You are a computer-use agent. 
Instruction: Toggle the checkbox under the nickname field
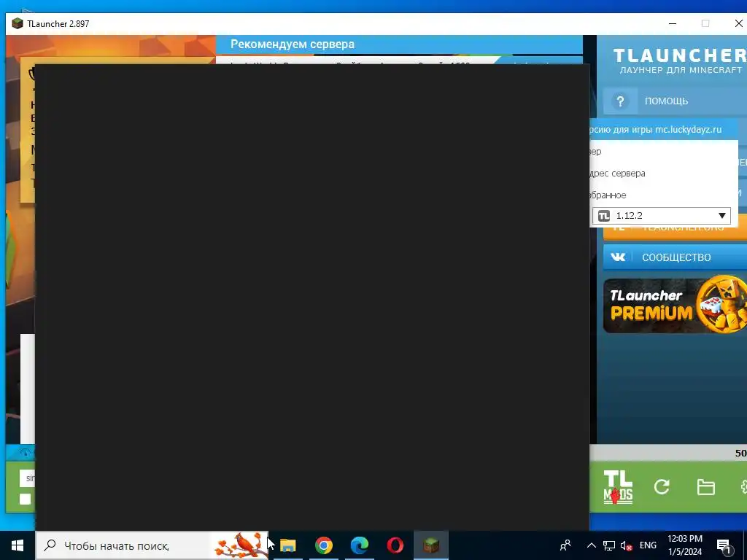click(26, 499)
